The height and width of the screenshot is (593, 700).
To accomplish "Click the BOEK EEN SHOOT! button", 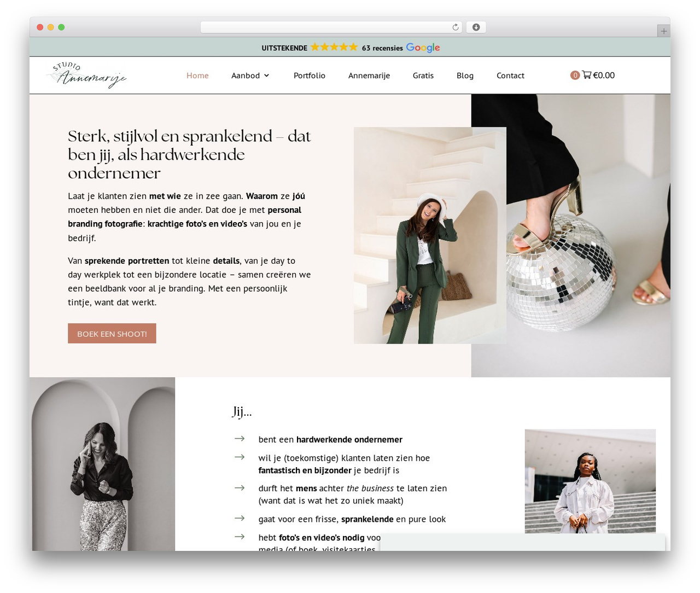I will [x=112, y=334].
